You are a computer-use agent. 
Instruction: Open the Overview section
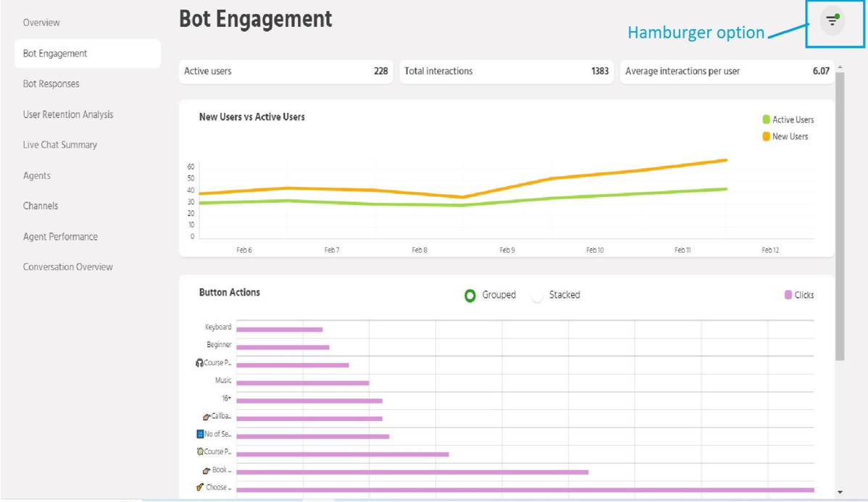pyautogui.click(x=41, y=22)
